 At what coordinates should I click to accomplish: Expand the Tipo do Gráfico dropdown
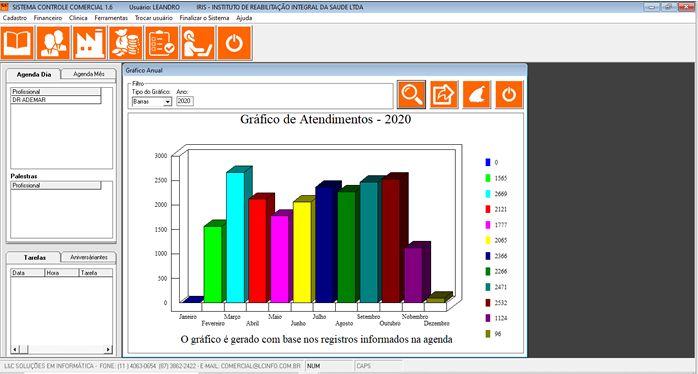[x=167, y=102]
